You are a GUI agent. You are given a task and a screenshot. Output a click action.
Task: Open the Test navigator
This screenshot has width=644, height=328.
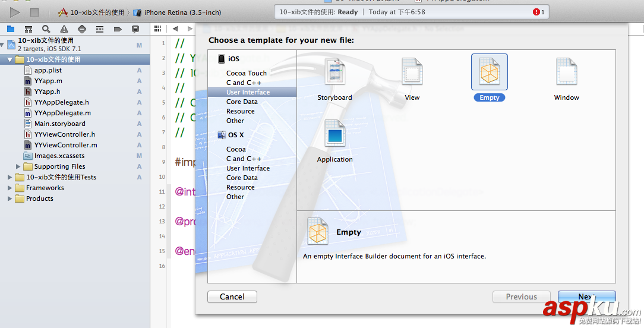point(82,29)
